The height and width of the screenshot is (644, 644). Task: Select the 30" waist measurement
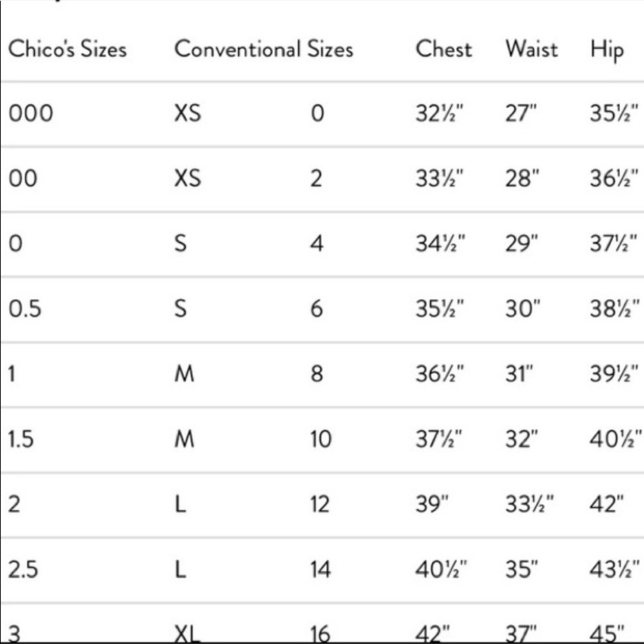click(523, 308)
